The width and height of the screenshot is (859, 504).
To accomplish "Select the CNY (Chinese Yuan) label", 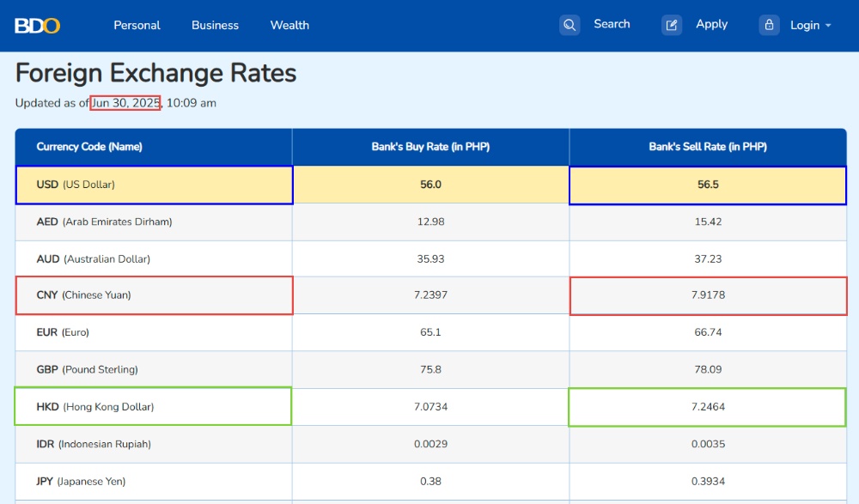I will [x=84, y=295].
